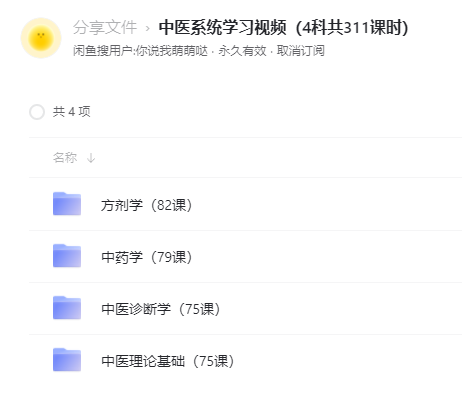
Task: Select the 中医理论基础（75课）folder name
Action: click(x=168, y=361)
